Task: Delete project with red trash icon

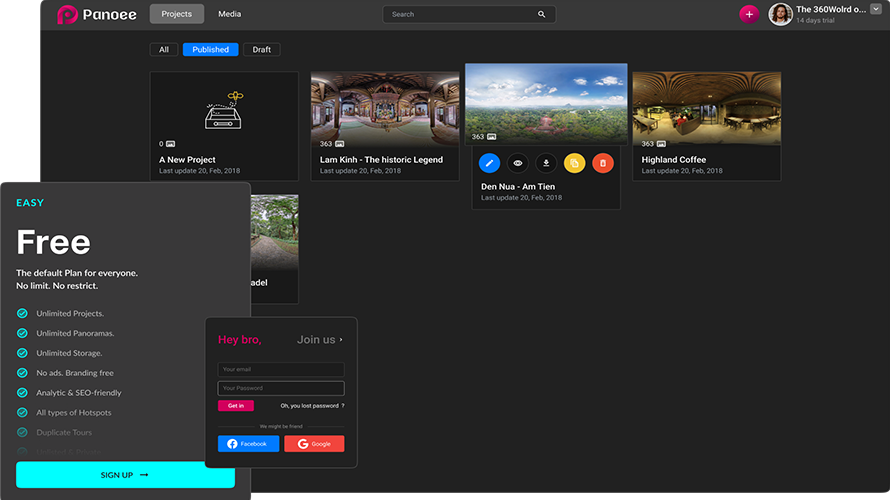Action: (602, 163)
